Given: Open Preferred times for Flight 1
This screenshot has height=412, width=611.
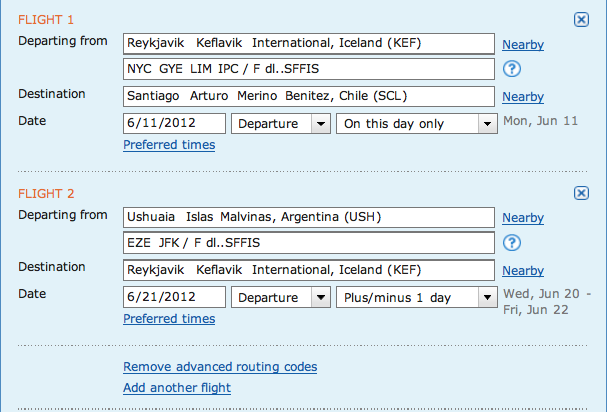Looking at the screenshot, I should tap(169, 145).
